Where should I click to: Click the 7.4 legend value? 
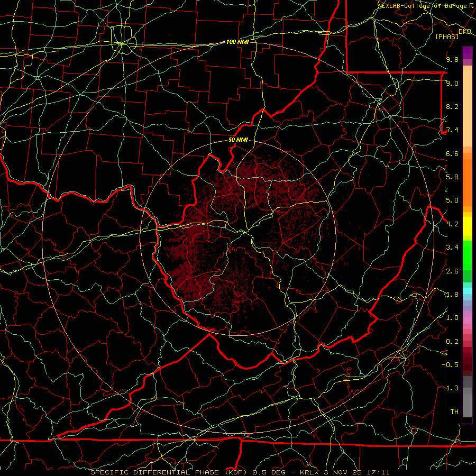coord(452,130)
